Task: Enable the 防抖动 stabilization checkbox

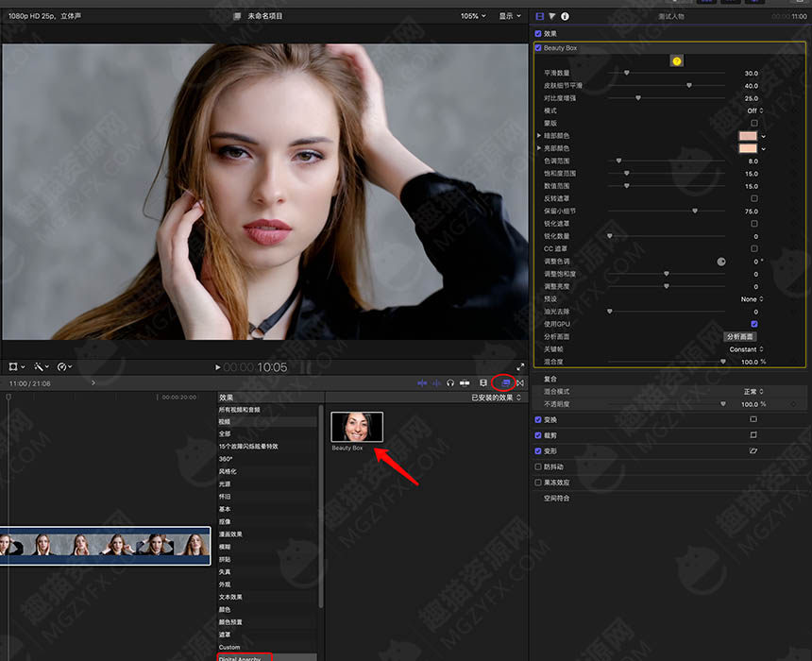Action: 538,466
